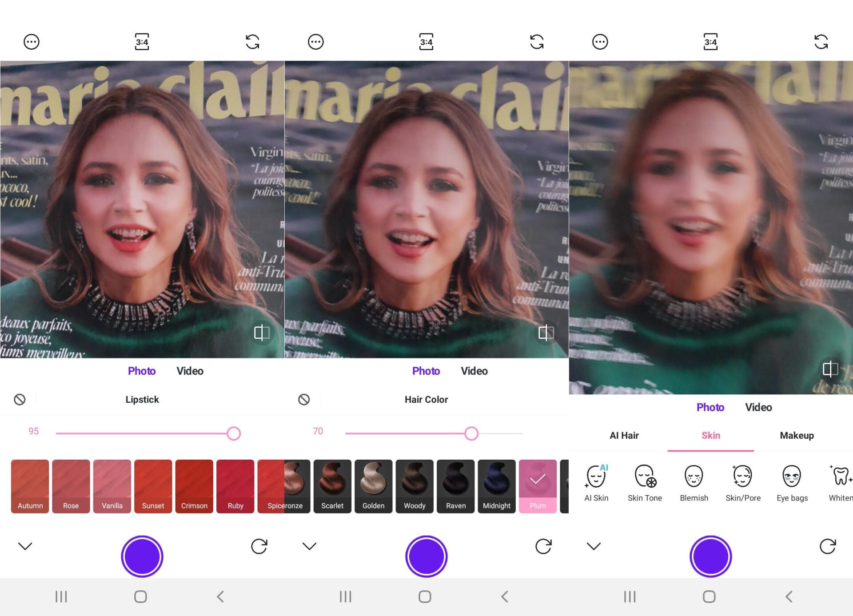This screenshot has width=853, height=616.
Task: Deselect the checked Plum hair color
Action: pos(538,486)
